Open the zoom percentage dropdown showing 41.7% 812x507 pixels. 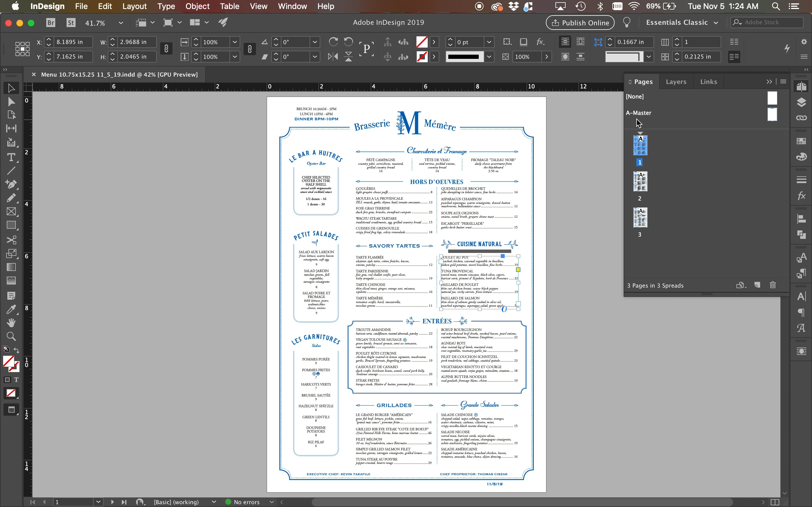(x=121, y=23)
